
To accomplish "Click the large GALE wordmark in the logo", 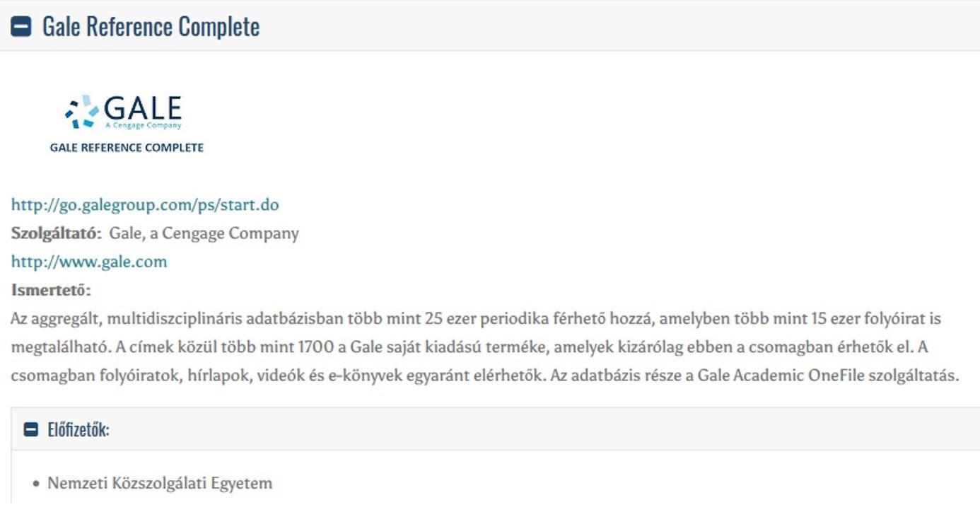I will (x=143, y=108).
